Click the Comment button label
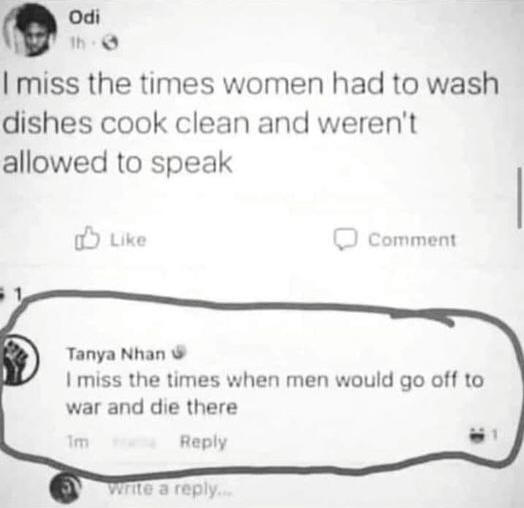Image resolution: width=524 pixels, height=508 pixels. (x=412, y=240)
